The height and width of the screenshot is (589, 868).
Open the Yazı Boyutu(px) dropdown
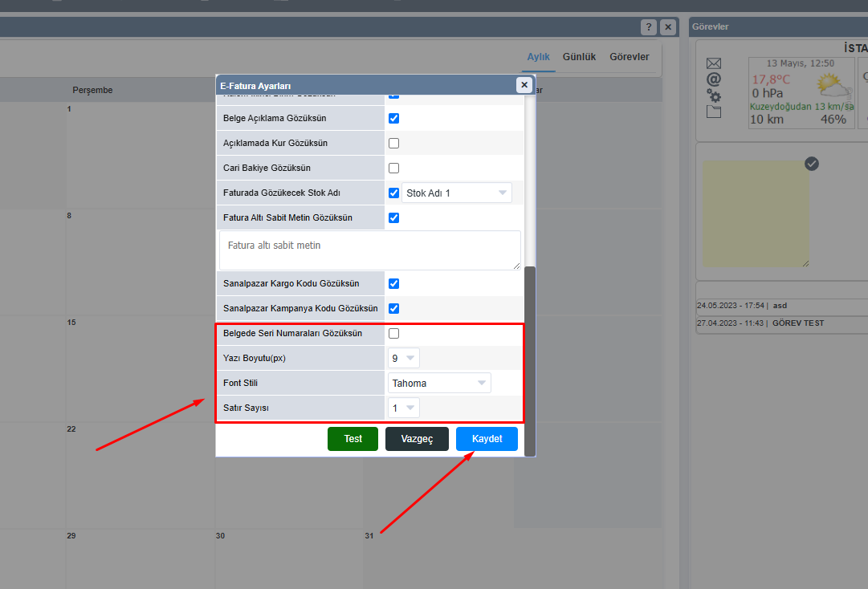click(x=404, y=359)
